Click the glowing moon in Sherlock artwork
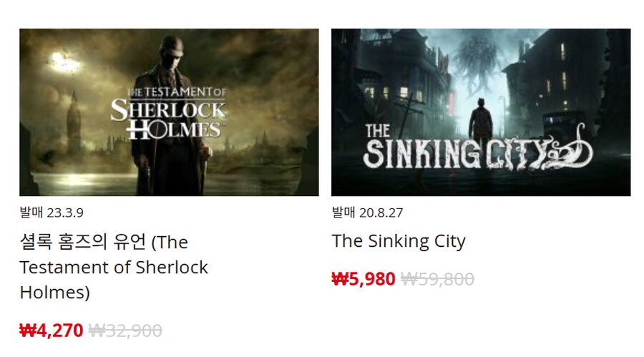This screenshot has width=644, height=357. [63, 62]
